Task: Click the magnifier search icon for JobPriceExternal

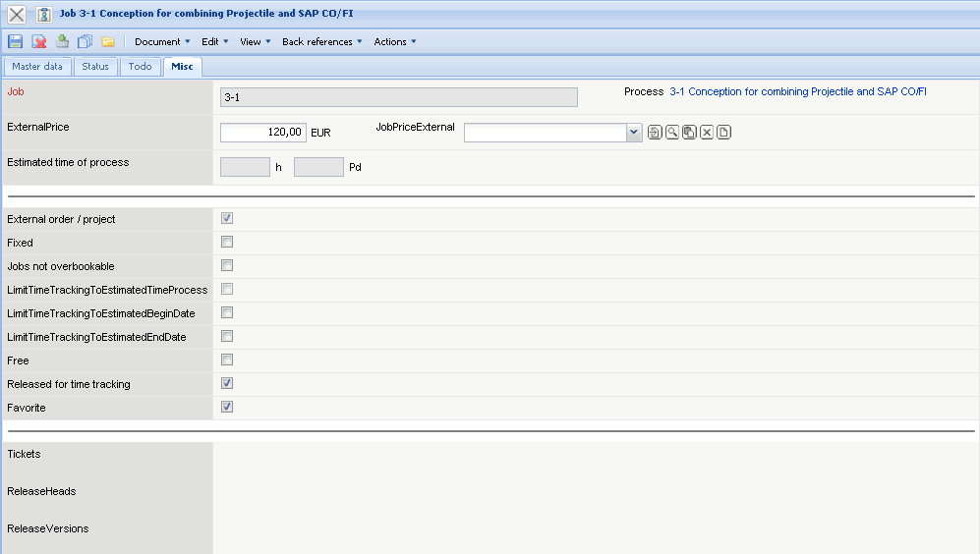Action: (x=672, y=133)
